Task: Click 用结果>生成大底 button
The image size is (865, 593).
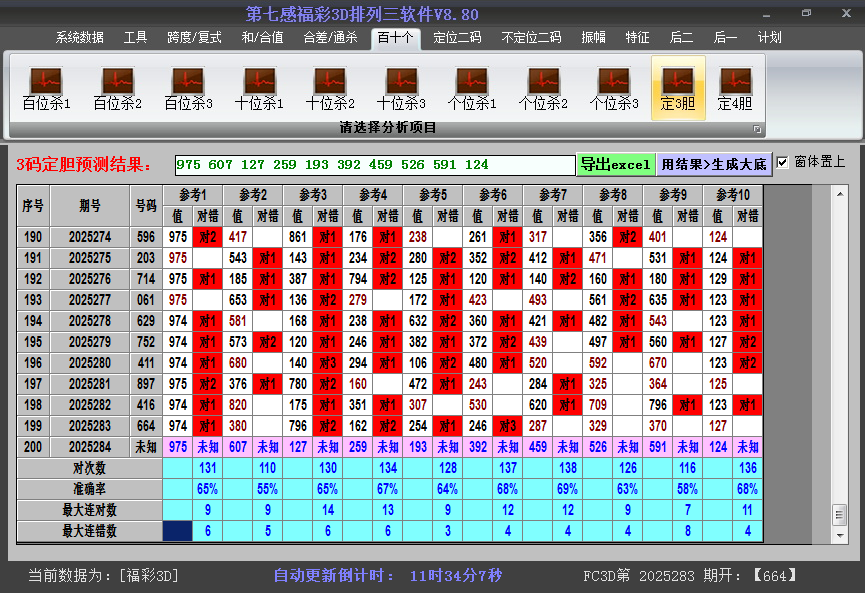Action: click(x=714, y=164)
